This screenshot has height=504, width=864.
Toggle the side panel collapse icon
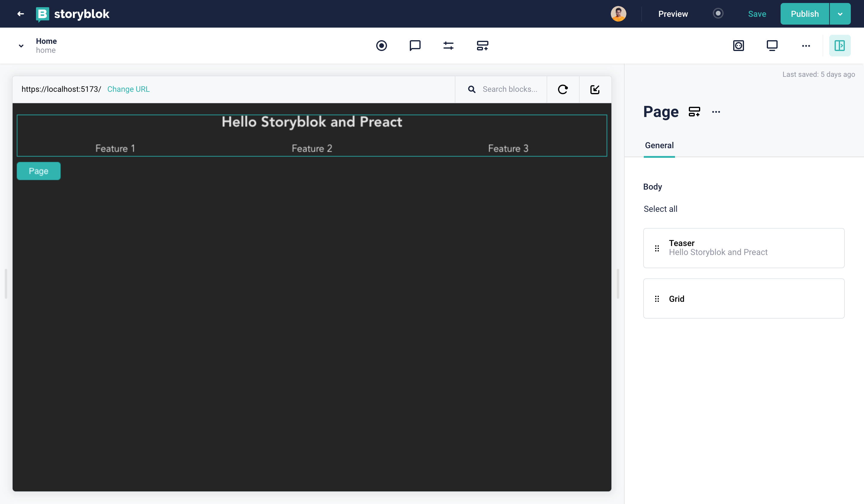[840, 46]
